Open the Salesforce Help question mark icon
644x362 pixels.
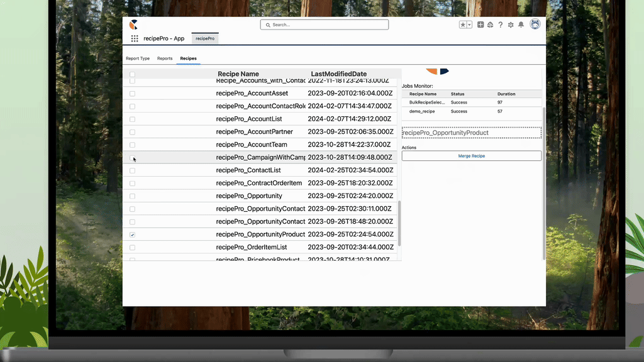coord(500,25)
